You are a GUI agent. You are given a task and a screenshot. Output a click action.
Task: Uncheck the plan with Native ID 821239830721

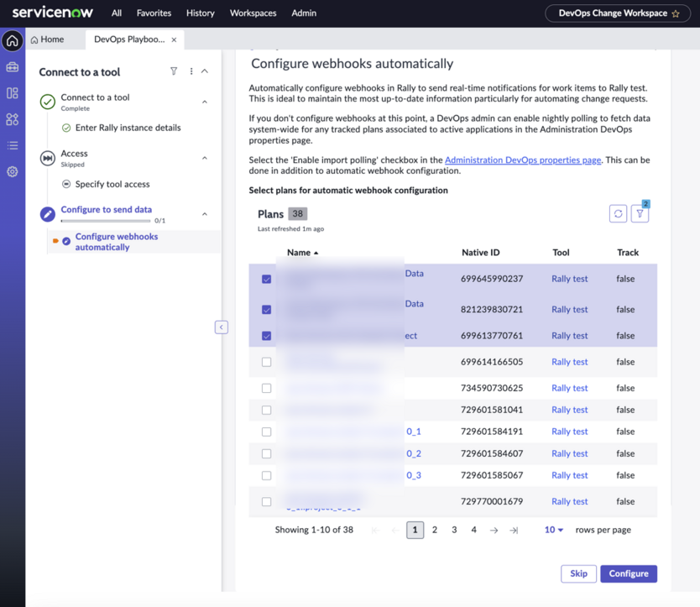[x=267, y=310]
